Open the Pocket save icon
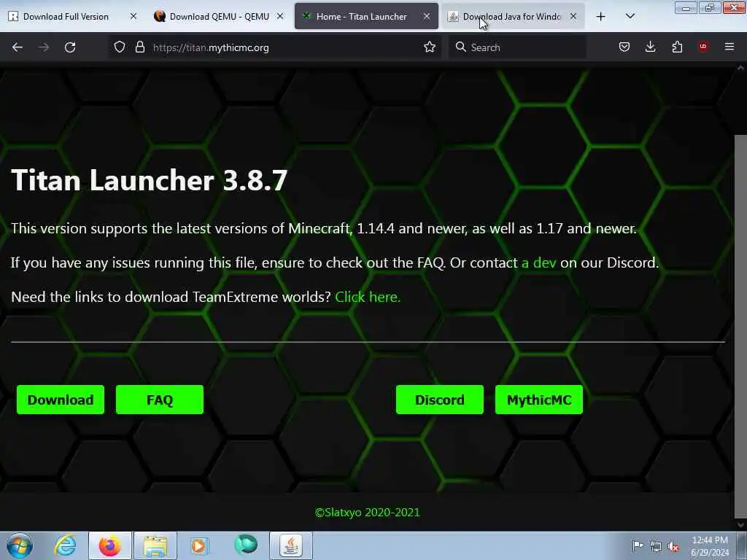Image resolution: width=747 pixels, height=560 pixels. point(624,47)
